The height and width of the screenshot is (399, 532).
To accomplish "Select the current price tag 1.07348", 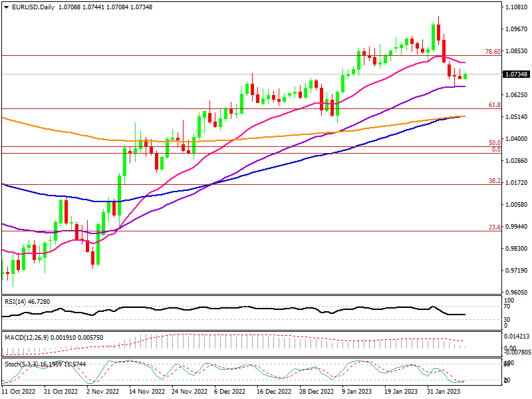I will (x=516, y=74).
